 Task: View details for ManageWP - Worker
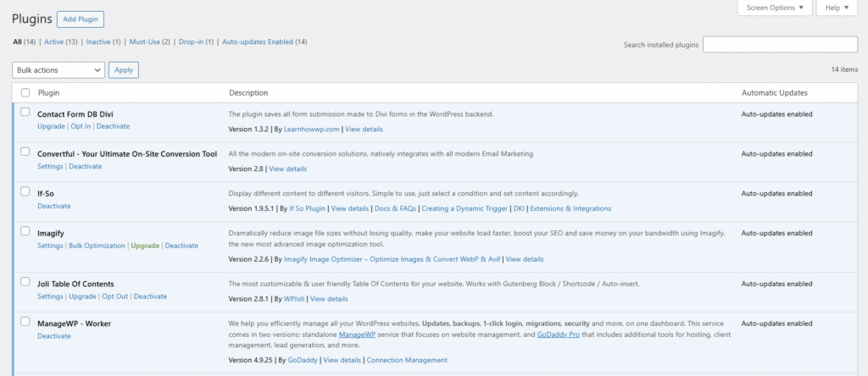[342, 360]
